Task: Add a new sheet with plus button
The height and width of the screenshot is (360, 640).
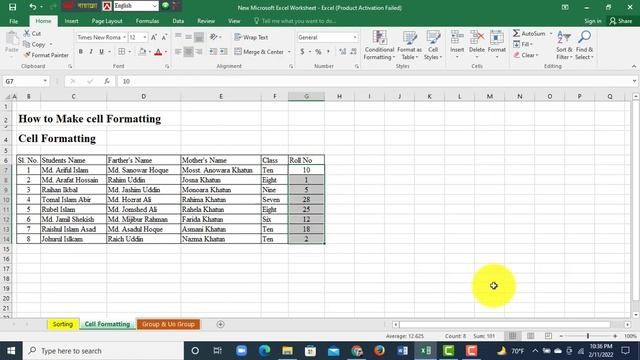Action: (x=220, y=324)
